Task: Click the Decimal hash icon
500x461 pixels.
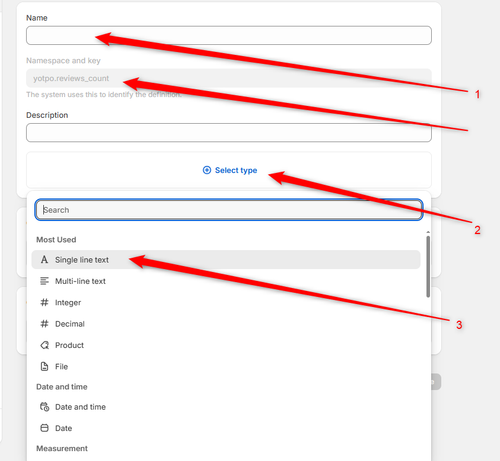Action: coord(44,324)
